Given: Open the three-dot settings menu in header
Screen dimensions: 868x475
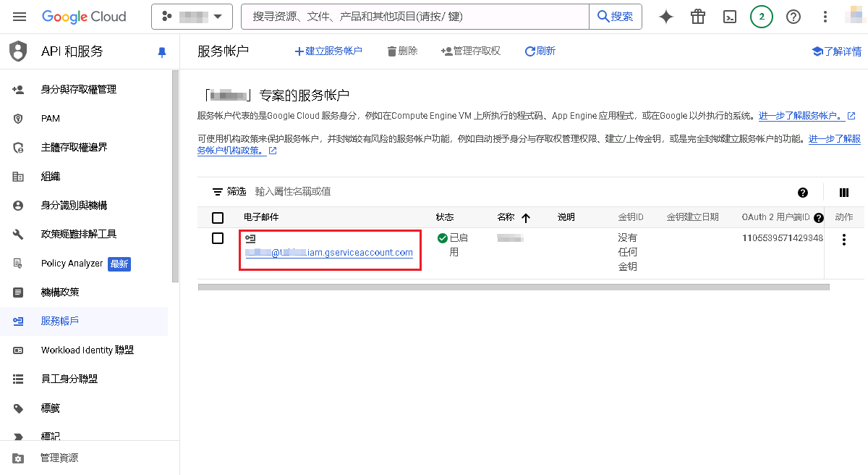Looking at the screenshot, I should click(825, 17).
